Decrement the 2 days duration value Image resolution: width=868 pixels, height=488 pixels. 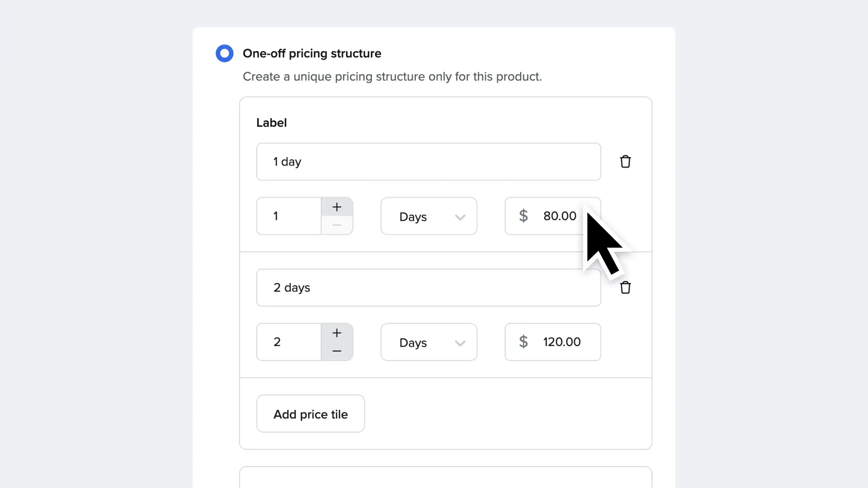[337, 351]
